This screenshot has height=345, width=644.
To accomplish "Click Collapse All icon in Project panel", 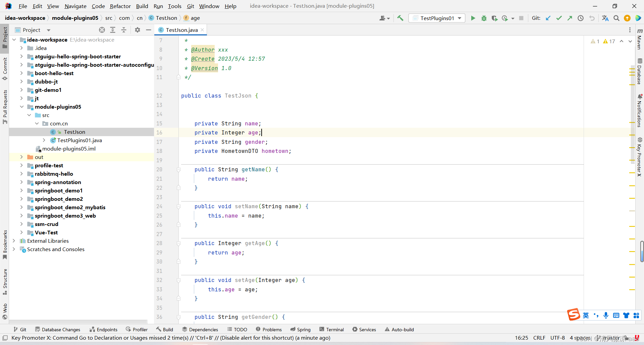I will click(x=124, y=30).
